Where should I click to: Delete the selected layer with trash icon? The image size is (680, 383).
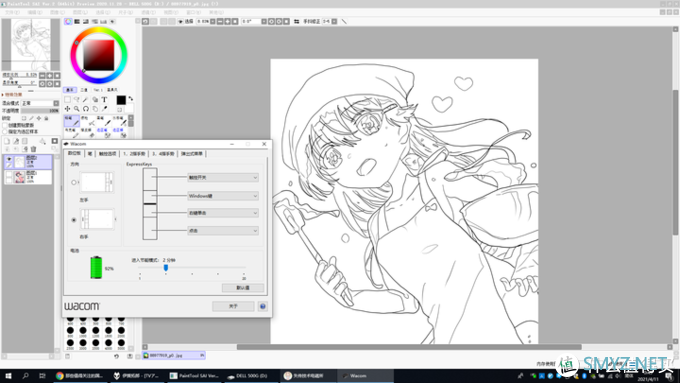pos(33,149)
